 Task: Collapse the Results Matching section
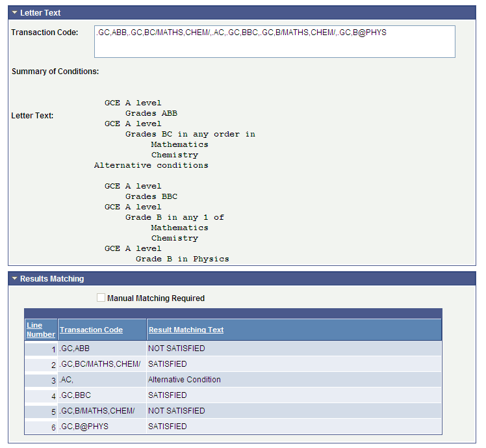pos(14,278)
